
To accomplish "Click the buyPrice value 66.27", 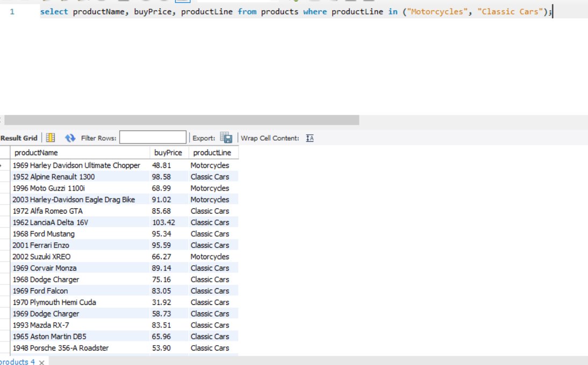I will (x=161, y=257).
